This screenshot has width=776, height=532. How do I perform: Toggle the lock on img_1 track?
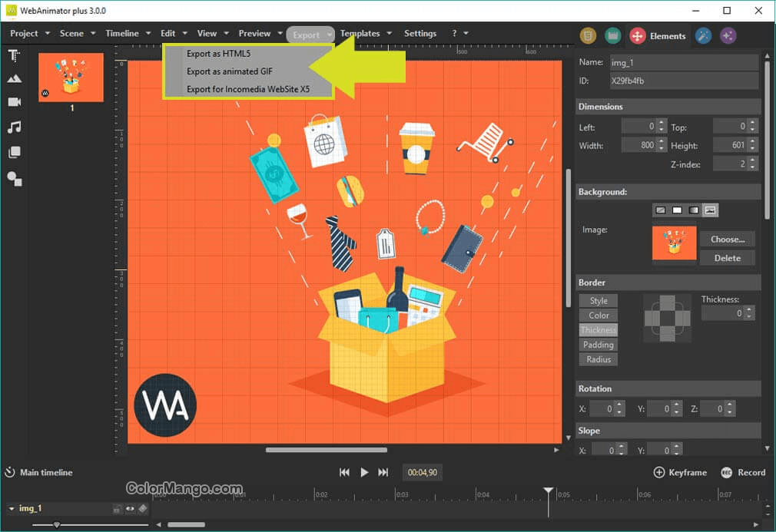[116, 508]
